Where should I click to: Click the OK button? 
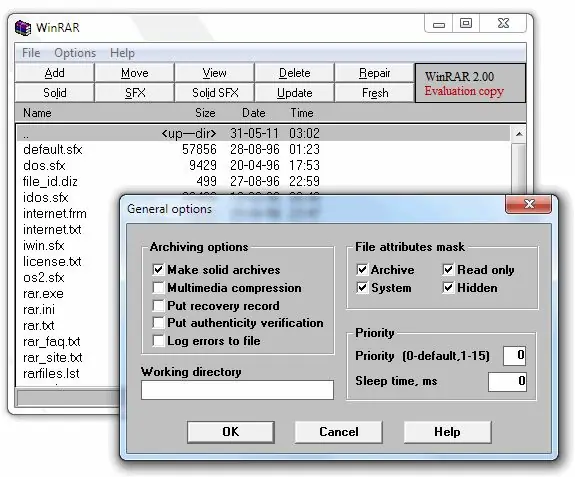[x=231, y=432]
